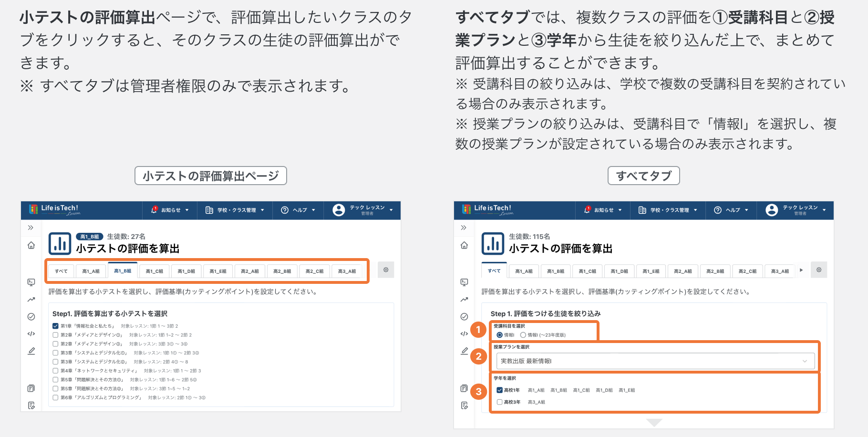Select 高2_B組 tab in 27名 screen
The height and width of the screenshot is (437, 868).
tap(282, 271)
